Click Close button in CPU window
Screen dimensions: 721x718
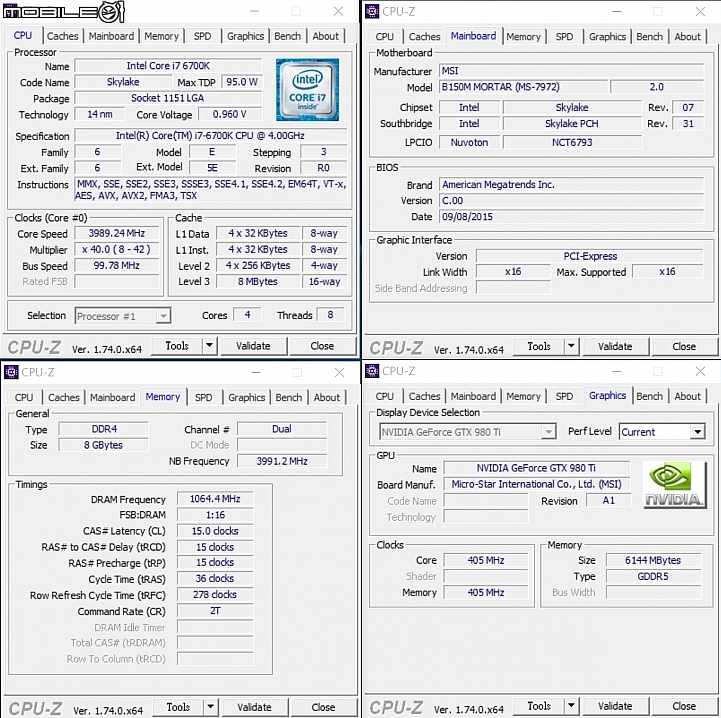pos(322,345)
